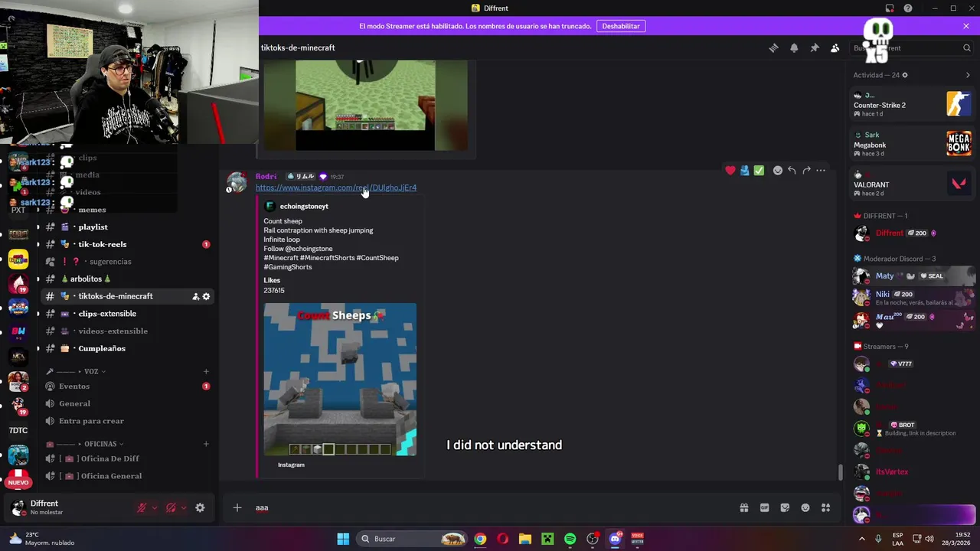Open the VALORANT activity card
The height and width of the screenshot is (551, 980).
click(913, 184)
